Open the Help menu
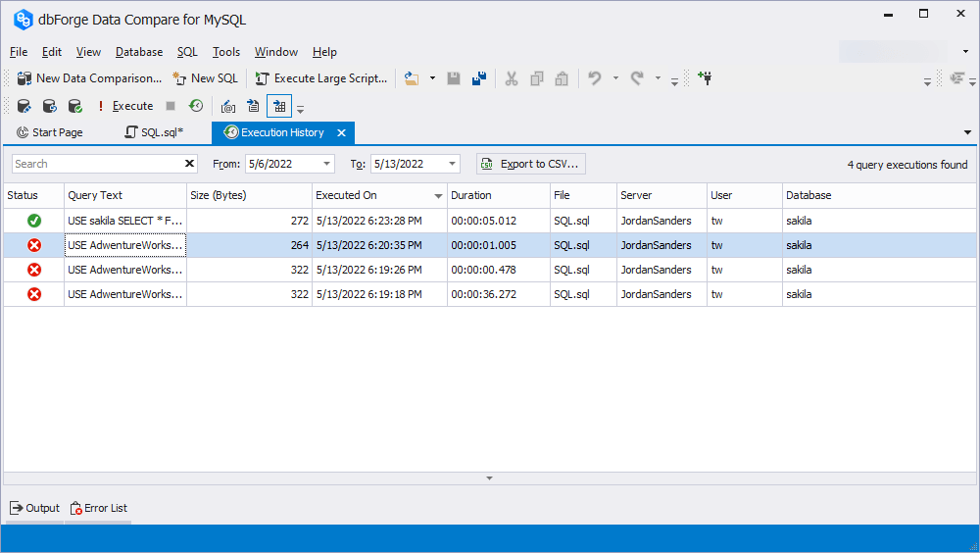 pos(324,52)
